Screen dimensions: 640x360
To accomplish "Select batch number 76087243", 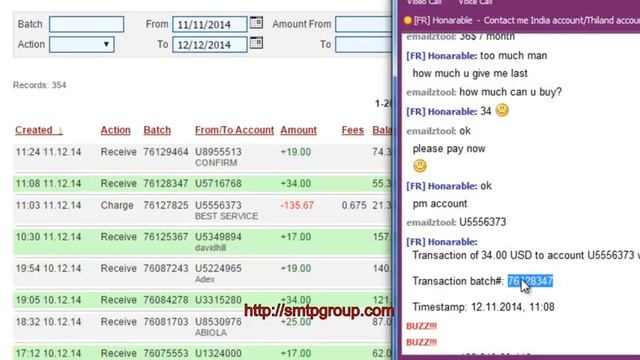I will (x=166, y=268).
